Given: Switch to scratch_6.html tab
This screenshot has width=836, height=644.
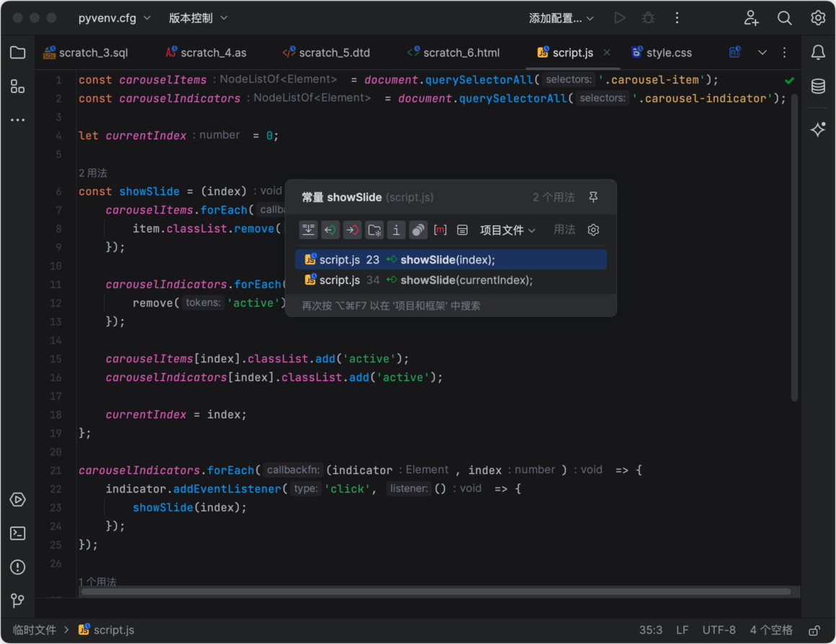Looking at the screenshot, I should click(x=454, y=53).
